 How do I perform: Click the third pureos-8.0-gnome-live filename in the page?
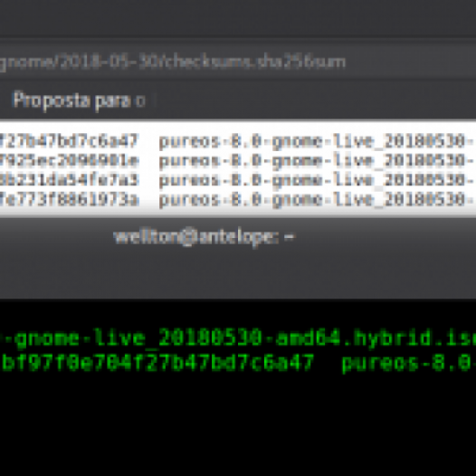tap(318, 180)
